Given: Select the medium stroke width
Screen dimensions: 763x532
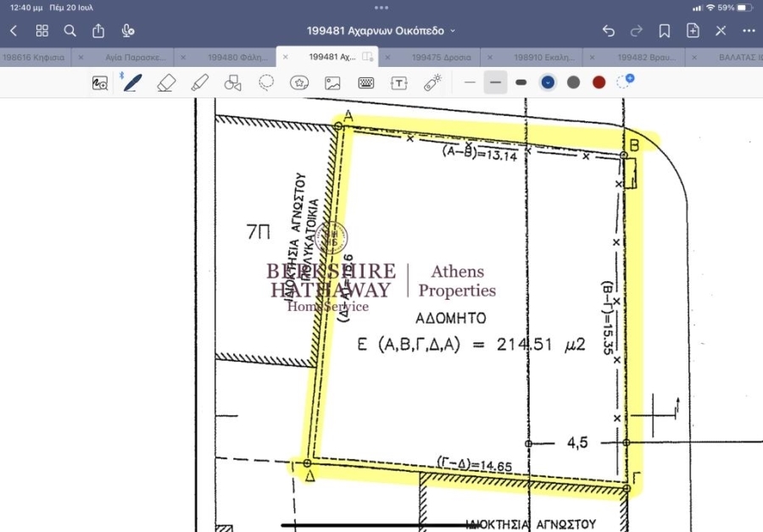Looking at the screenshot, I should tap(496, 82).
